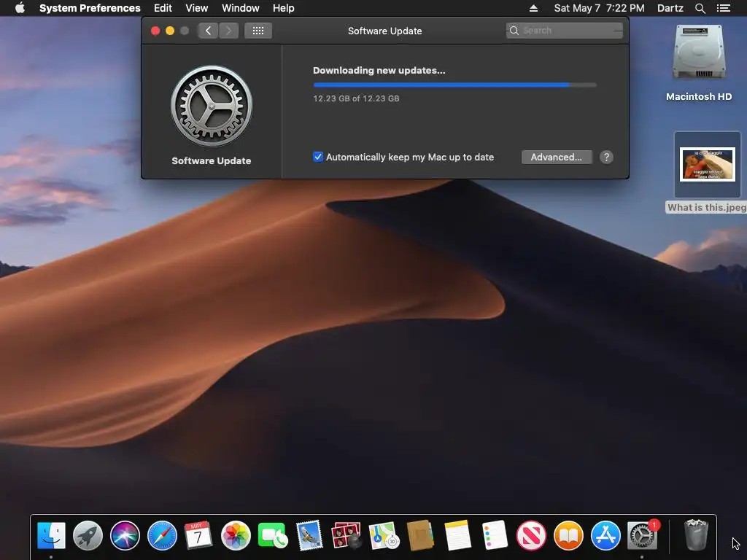
Task: Click the Dartz user name in menu bar
Action: click(x=670, y=8)
